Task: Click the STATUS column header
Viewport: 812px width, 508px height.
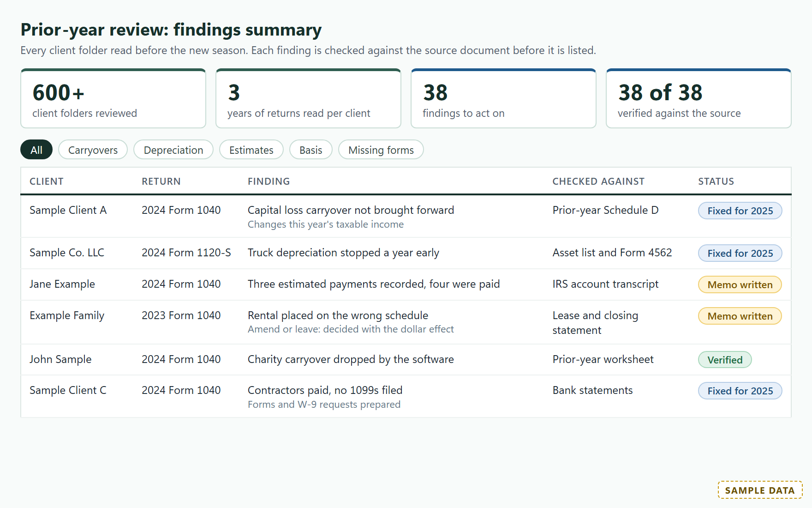Action: [x=716, y=181]
